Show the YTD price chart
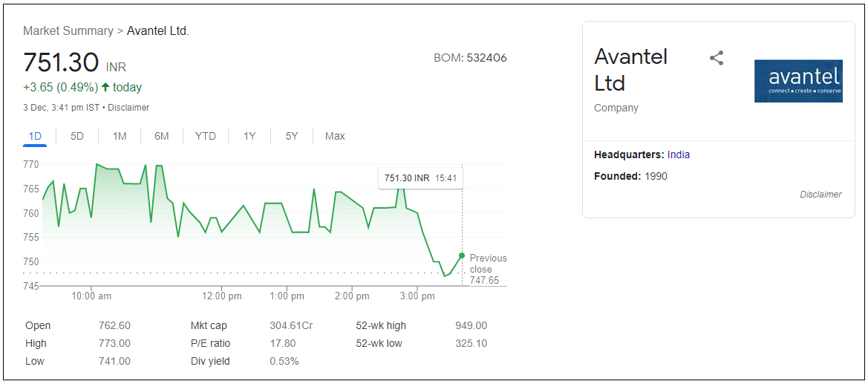Viewport: 868px width, 384px height. 206,137
